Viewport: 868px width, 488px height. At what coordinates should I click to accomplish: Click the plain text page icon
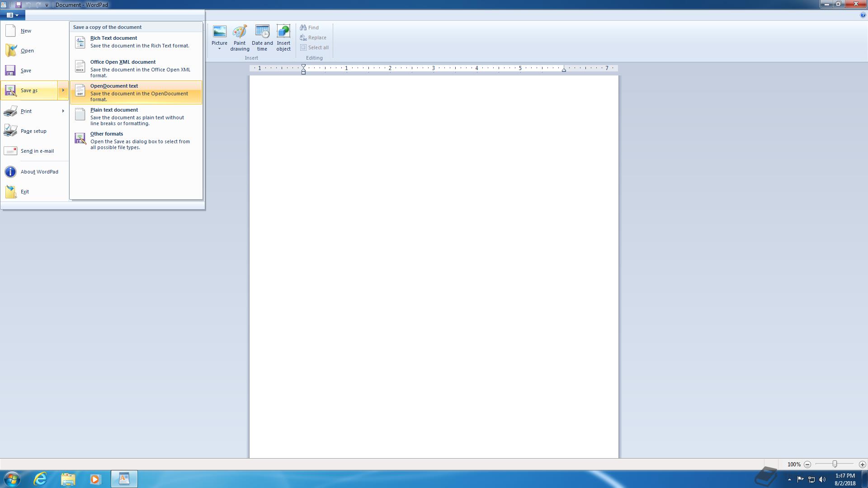80,114
